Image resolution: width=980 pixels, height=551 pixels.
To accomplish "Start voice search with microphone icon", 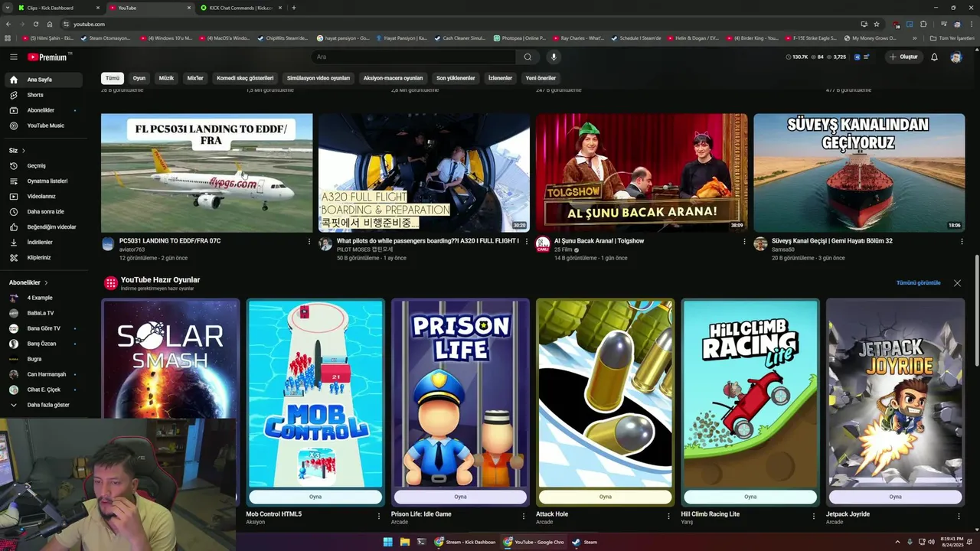I will pos(554,57).
